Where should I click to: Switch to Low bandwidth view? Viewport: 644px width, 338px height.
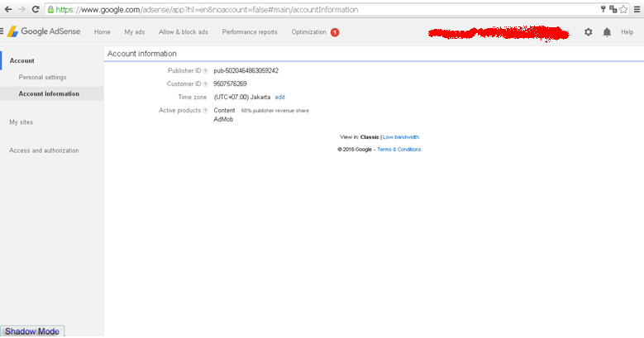[401, 137]
